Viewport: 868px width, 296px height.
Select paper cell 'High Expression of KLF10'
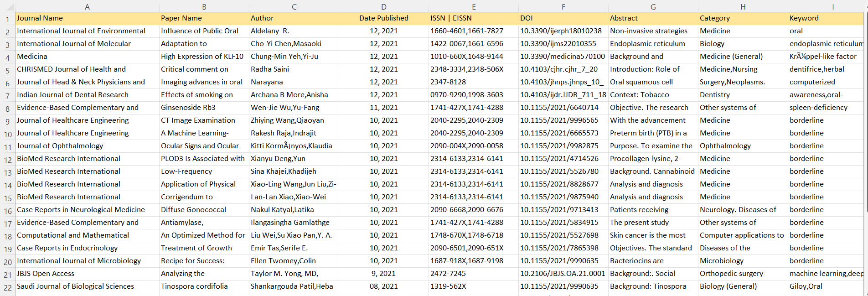(x=204, y=57)
